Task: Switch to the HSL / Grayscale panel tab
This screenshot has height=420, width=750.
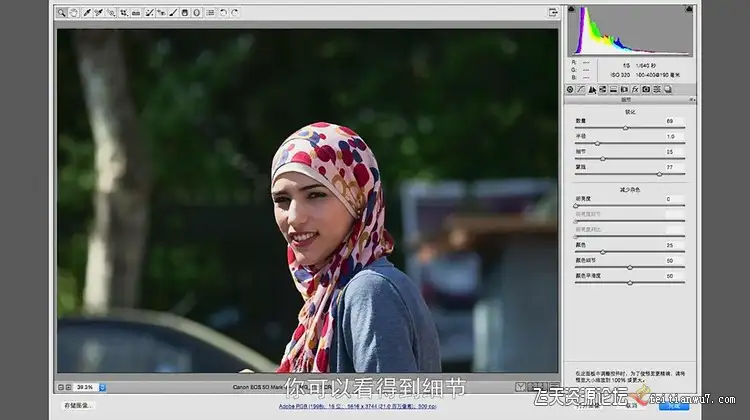Action: pos(603,89)
